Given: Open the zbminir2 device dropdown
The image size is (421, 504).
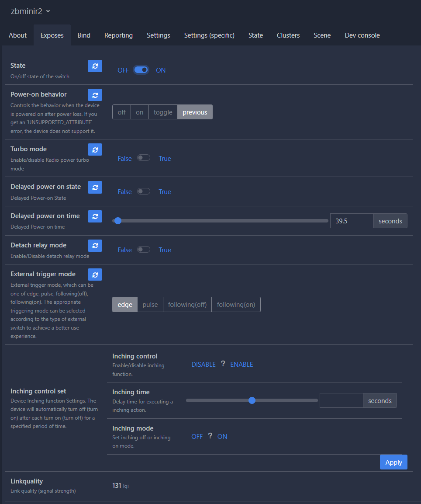Looking at the screenshot, I should point(31,11).
